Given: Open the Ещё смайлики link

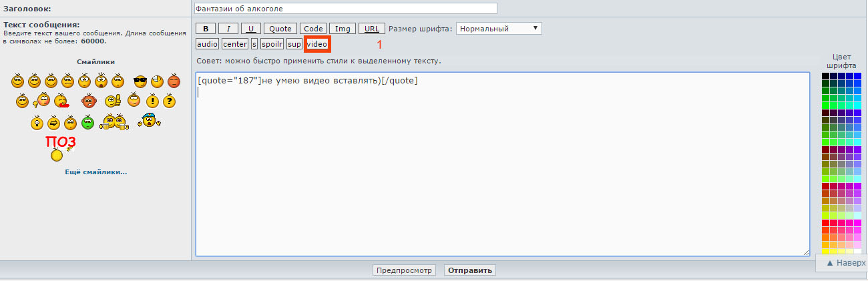Looking at the screenshot, I should point(95,172).
